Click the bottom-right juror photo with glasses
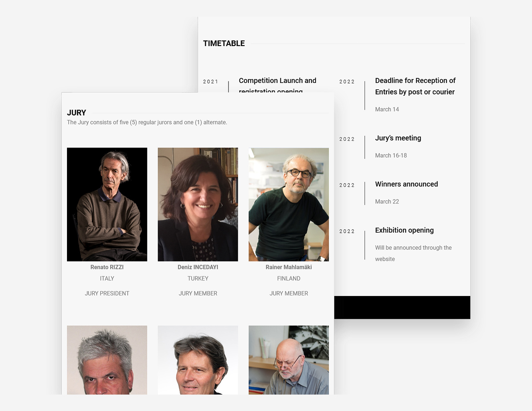Viewport: 532px width, 411px height. [289, 360]
